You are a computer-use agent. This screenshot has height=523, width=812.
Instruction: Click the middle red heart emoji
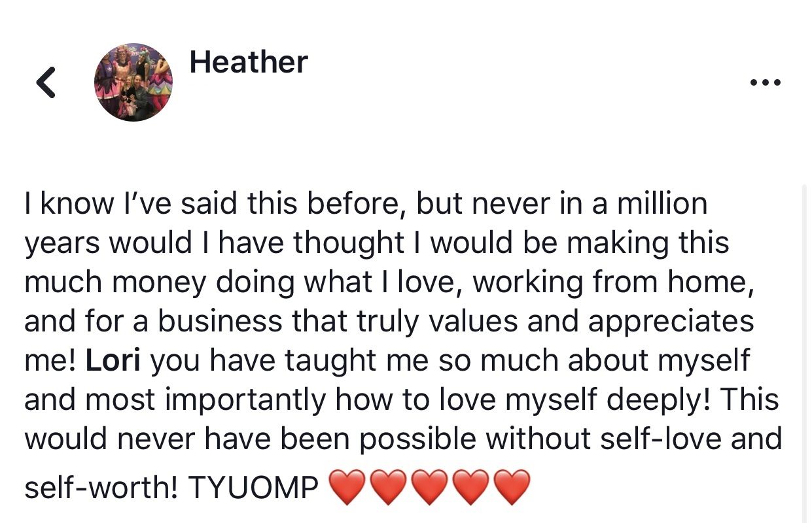[429, 488]
